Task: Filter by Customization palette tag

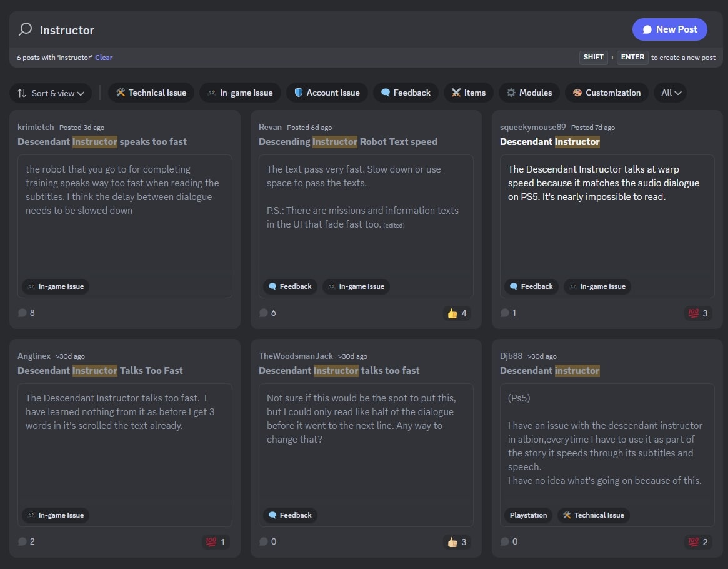Action: 606,93
